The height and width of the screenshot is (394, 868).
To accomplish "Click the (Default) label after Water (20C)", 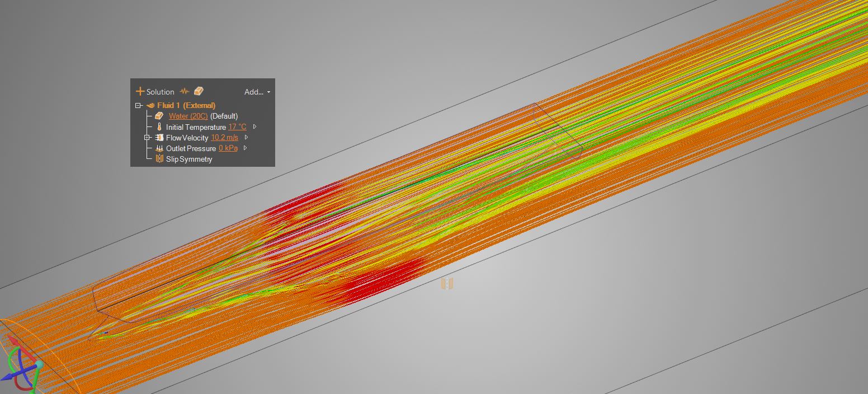I will 224,116.
